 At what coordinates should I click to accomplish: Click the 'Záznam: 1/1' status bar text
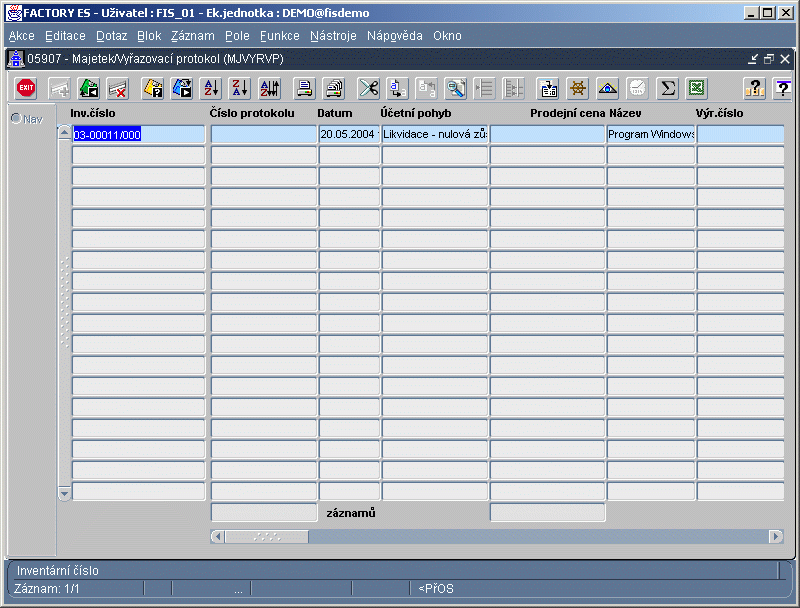pos(47,589)
